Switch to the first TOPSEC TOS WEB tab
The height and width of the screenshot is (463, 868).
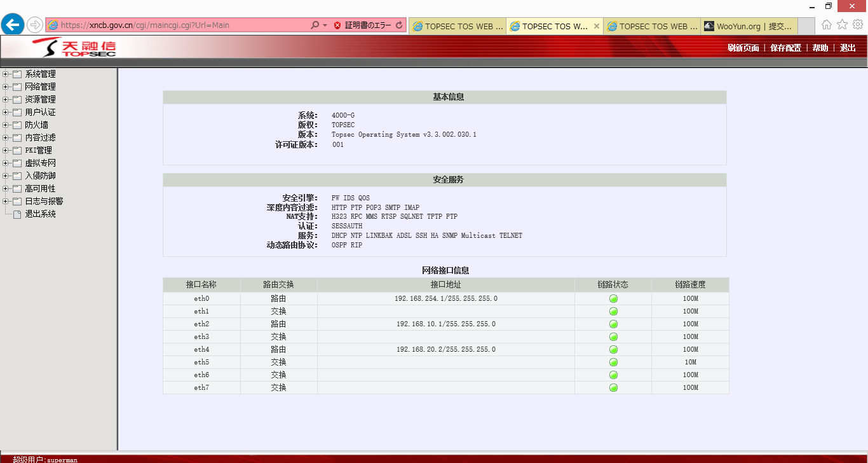pos(458,26)
